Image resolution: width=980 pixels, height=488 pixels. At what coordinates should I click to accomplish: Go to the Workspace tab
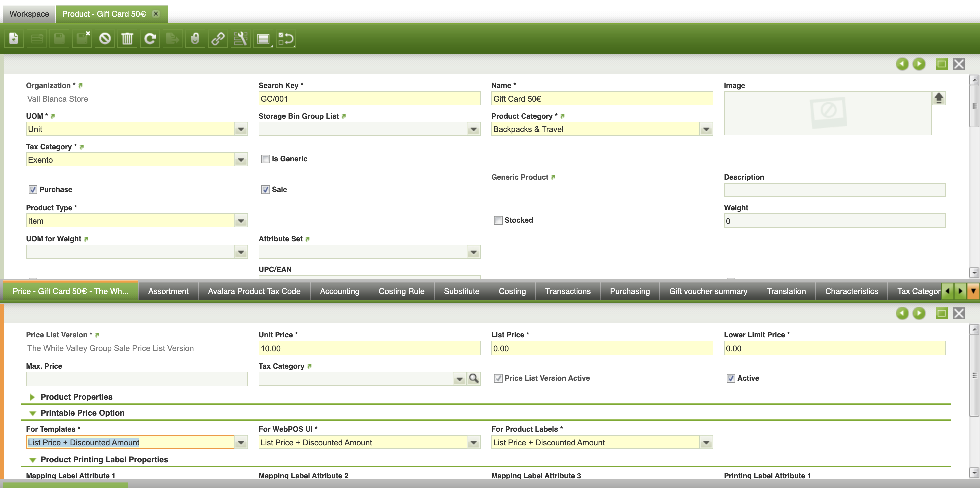[x=29, y=14]
